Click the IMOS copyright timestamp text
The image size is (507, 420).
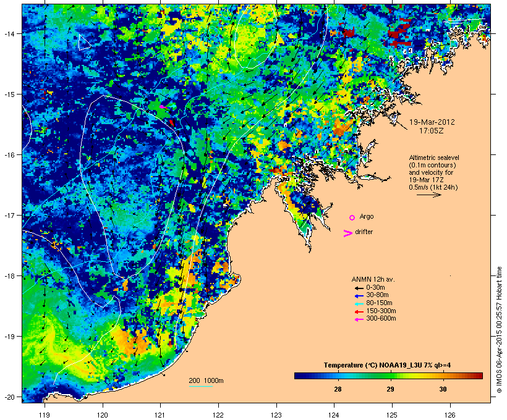(x=499, y=330)
